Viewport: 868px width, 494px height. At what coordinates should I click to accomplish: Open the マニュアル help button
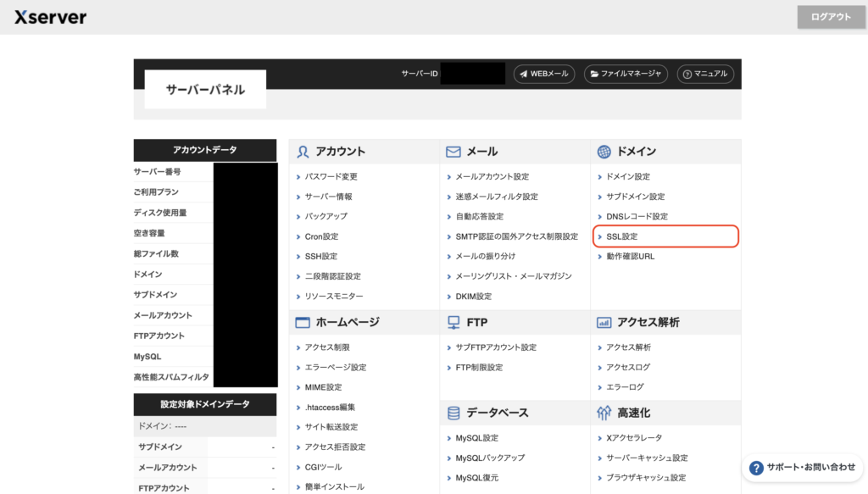[705, 74]
